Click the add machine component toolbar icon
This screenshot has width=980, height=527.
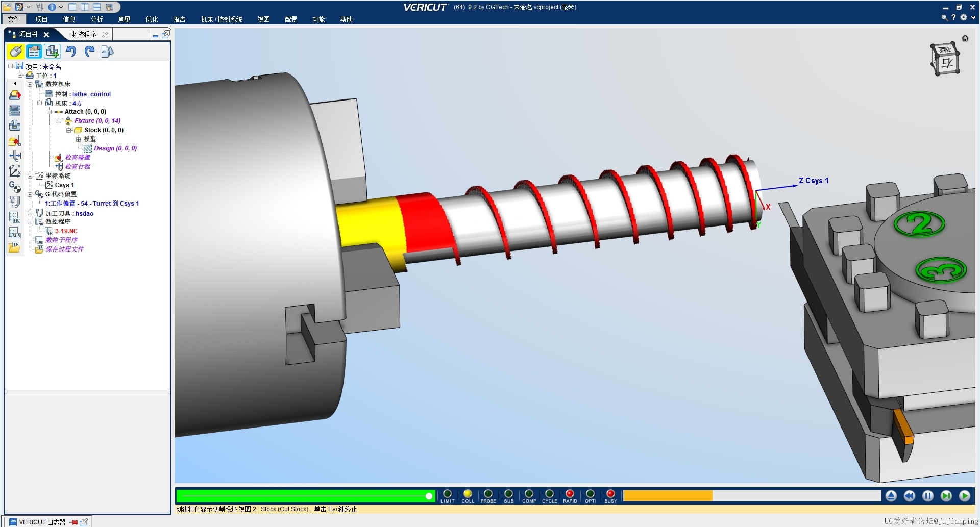pyautogui.click(x=53, y=52)
